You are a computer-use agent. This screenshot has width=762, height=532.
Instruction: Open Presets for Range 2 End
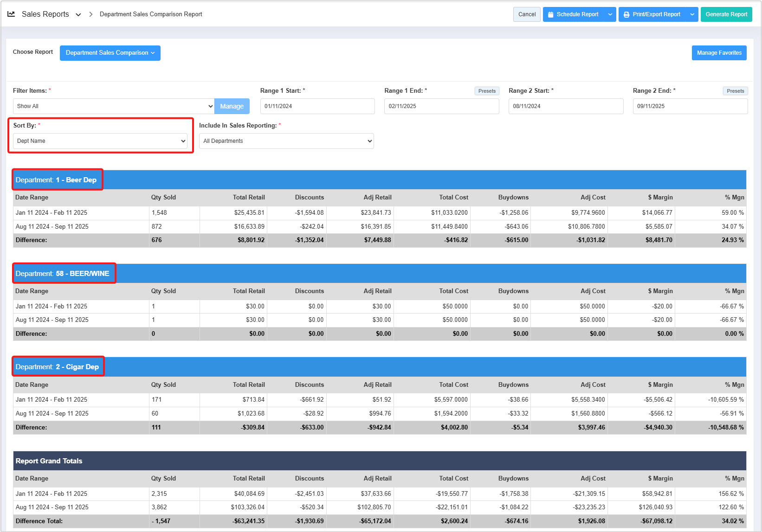click(x=735, y=91)
